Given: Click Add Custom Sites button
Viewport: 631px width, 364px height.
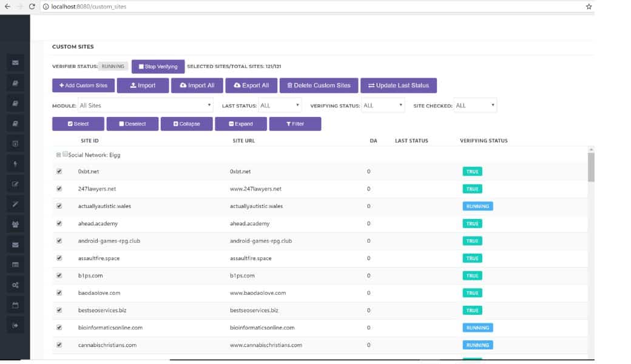Looking at the screenshot, I should coord(83,86).
